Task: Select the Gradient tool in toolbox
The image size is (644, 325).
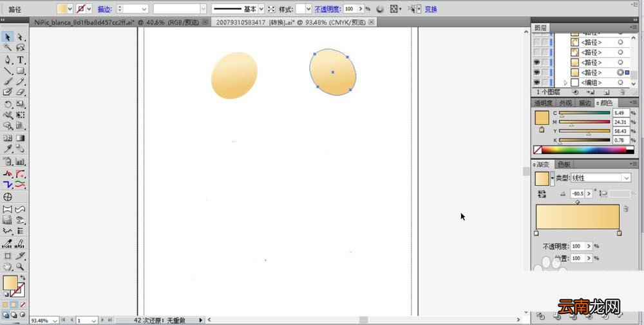Action: [20, 138]
